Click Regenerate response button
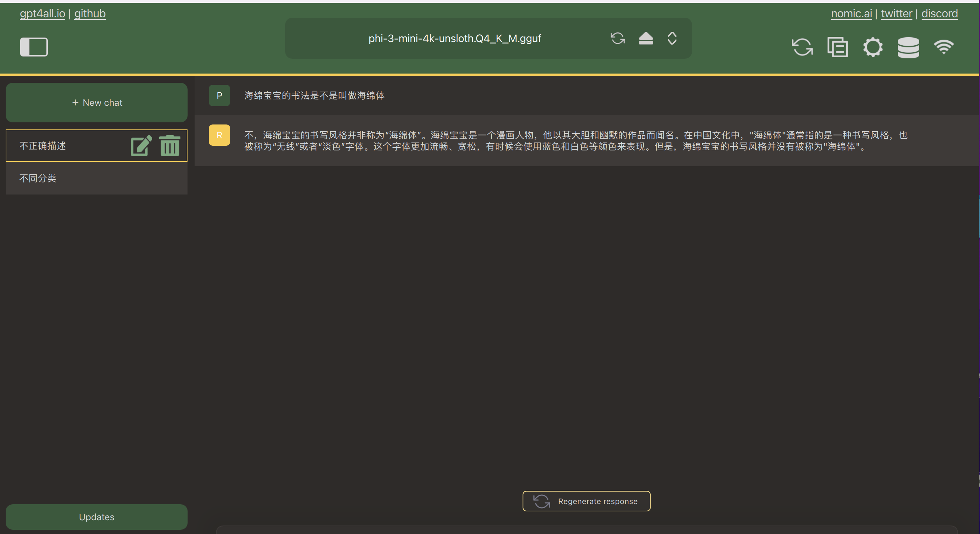This screenshot has width=980, height=534. pos(586,501)
